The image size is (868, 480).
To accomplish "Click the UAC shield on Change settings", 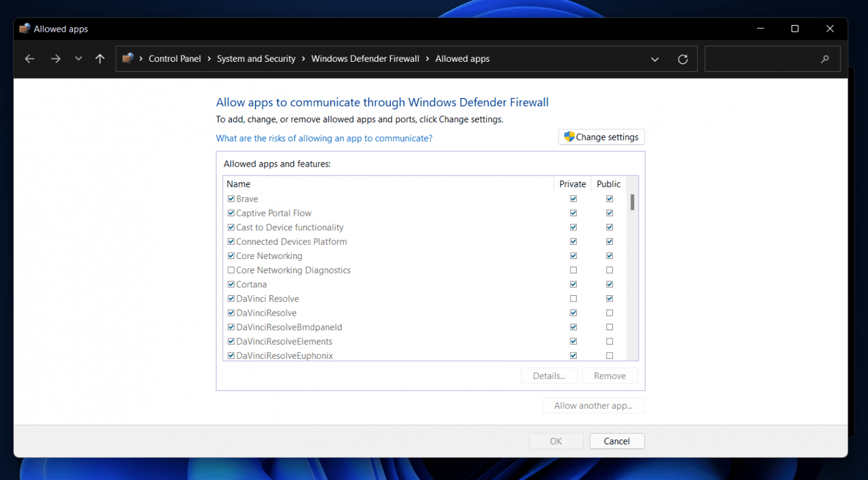I will (x=568, y=137).
